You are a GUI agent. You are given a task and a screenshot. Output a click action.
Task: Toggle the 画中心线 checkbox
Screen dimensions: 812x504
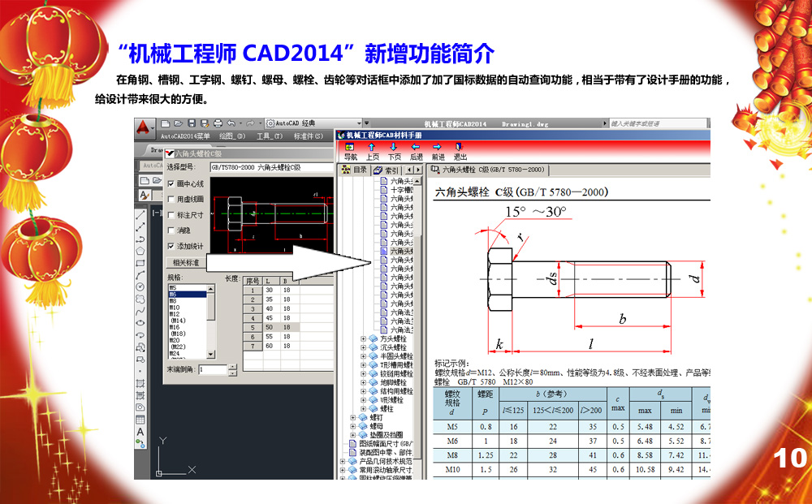pyautogui.click(x=171, y=184)
